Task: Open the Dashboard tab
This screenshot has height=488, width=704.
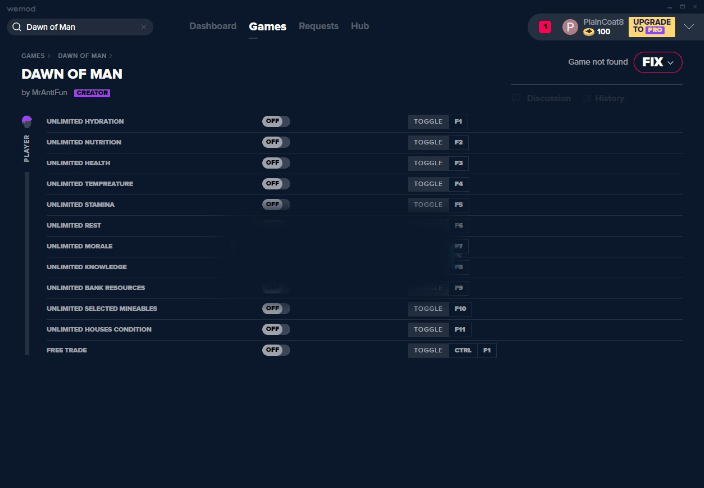Action: coord(213,26)
